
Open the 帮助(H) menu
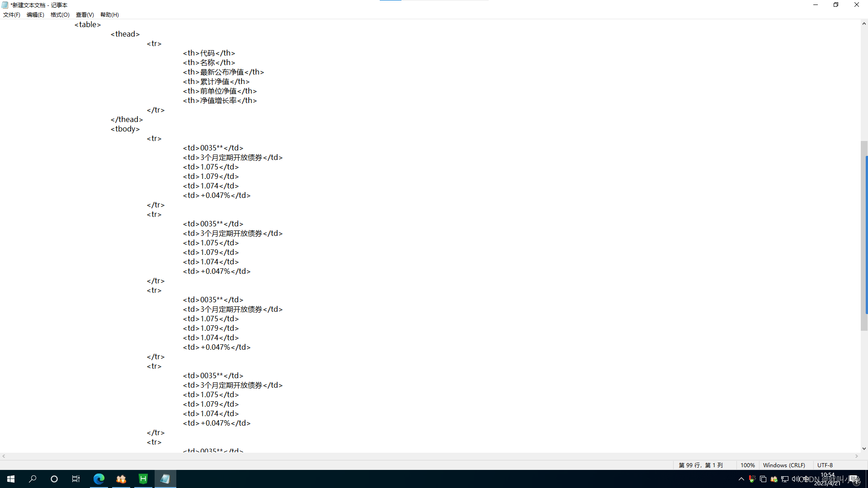pyautogui.click(x=109, y=15)
